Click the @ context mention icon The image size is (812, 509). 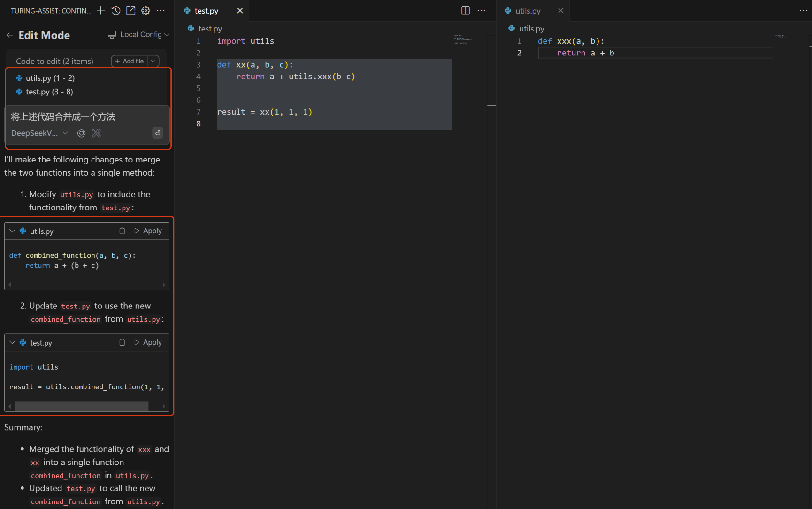(81, 133)
